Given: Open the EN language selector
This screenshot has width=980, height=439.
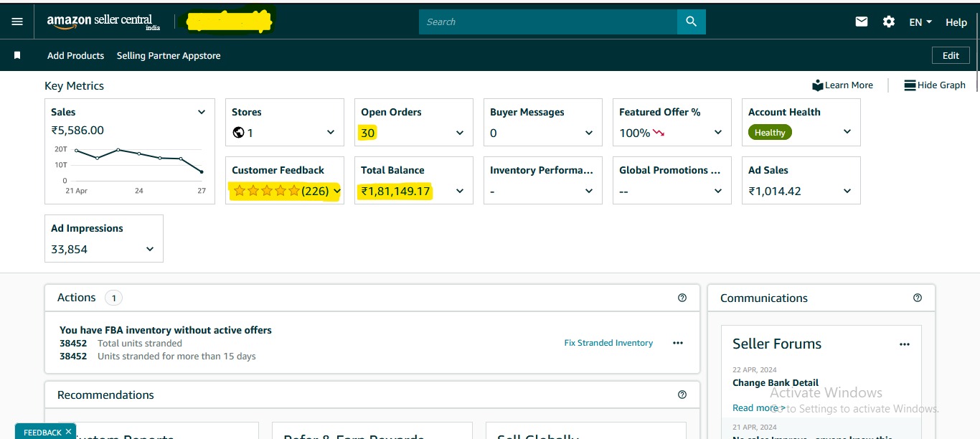Looking at the screenshot, I should [x=920, y=22].
